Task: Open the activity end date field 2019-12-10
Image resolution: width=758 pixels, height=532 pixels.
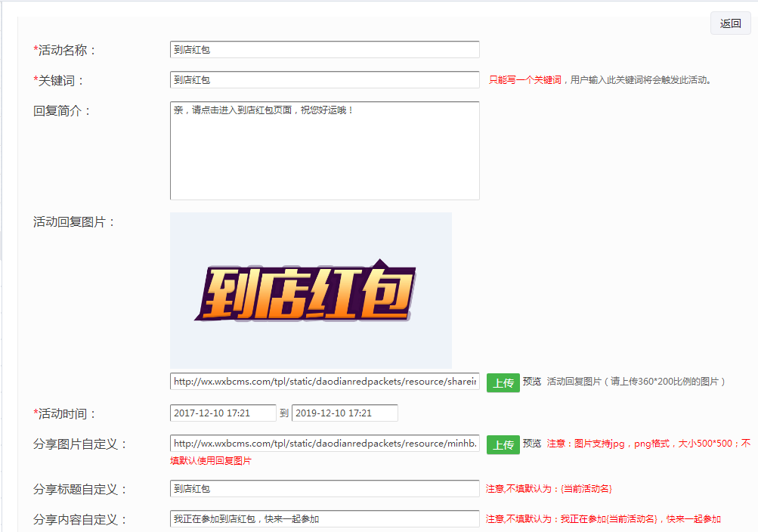Action: click(345, 413)
